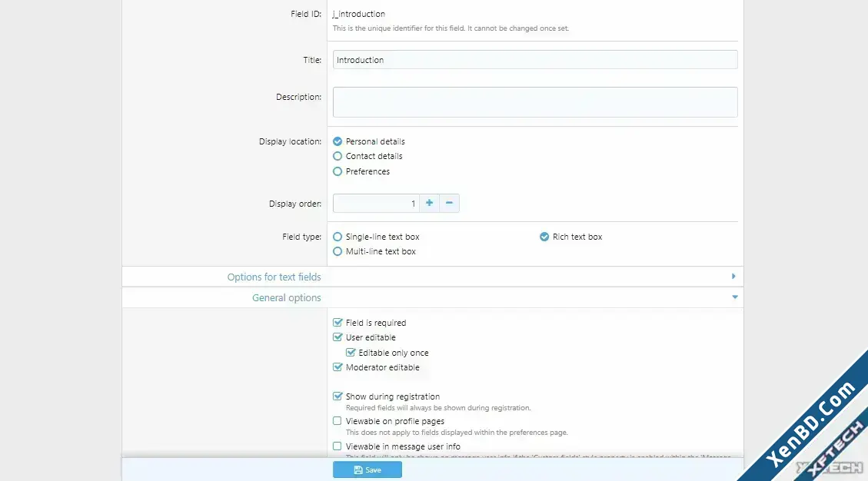Collapse the General options section
The height and width of the screenshot is (481, 868).
(x=432, y=298)
